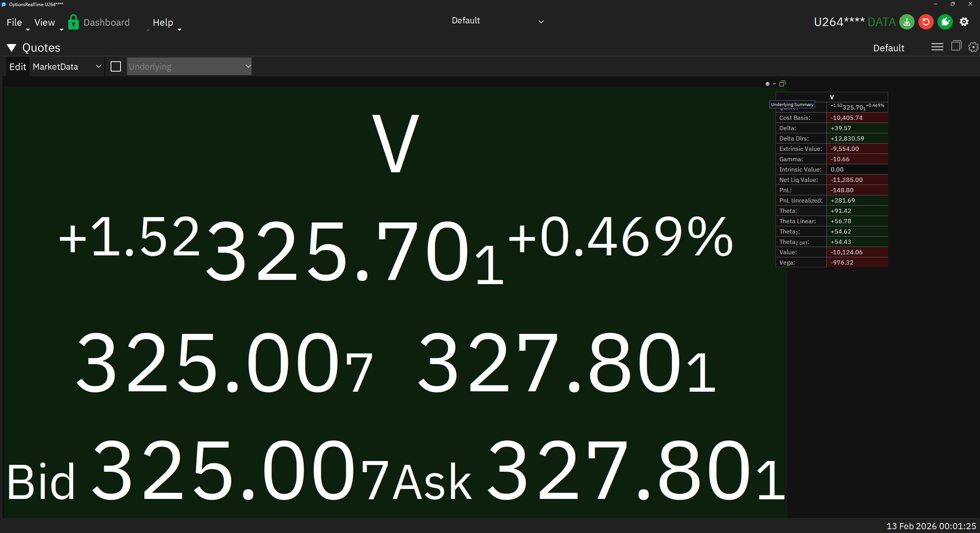This screenshot has width=980, height=533.
Task: Open the MarketData dropdown
Action: [67, 67]
